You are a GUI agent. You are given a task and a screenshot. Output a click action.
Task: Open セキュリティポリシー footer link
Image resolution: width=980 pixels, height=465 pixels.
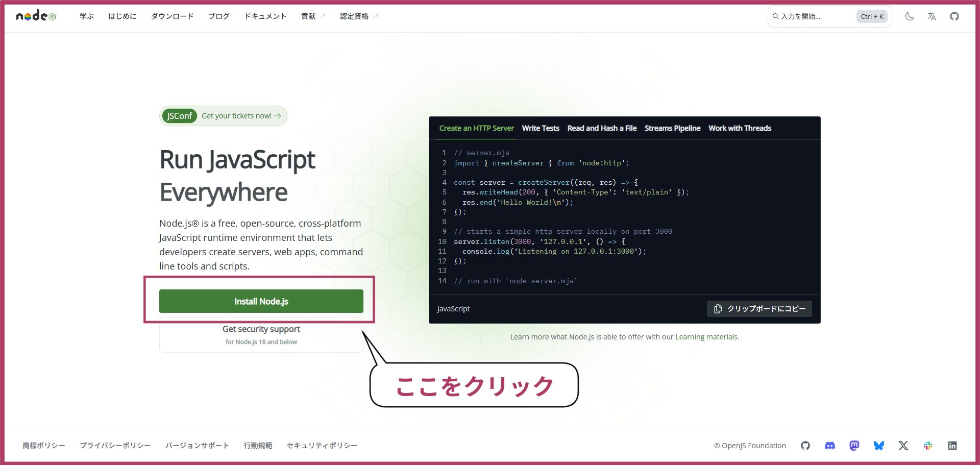click(x=322, y=446)
